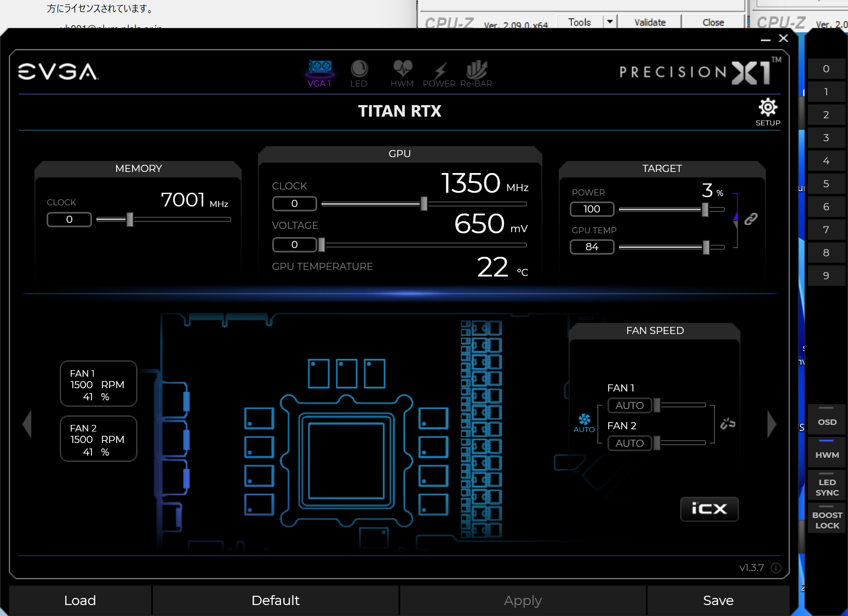Select profile 0 in the sidebar

826,69
